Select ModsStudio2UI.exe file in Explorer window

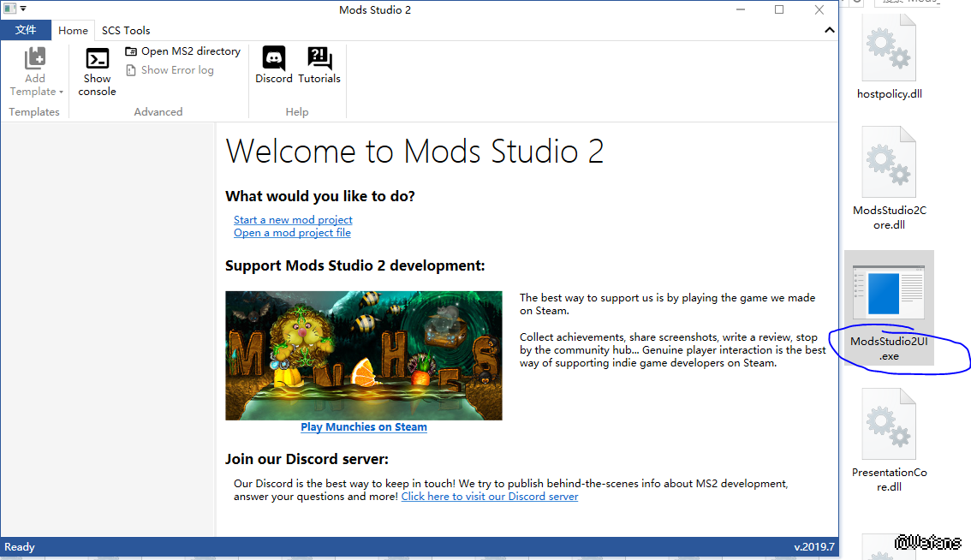click(x=890, y=308)
